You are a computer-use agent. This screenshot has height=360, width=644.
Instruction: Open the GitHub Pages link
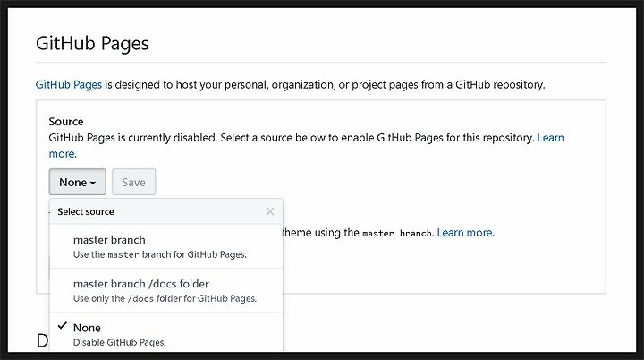[x=69, y=85]
